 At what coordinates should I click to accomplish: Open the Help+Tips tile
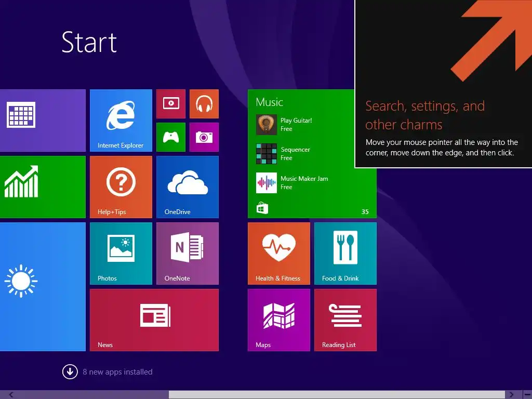point(121,187)
